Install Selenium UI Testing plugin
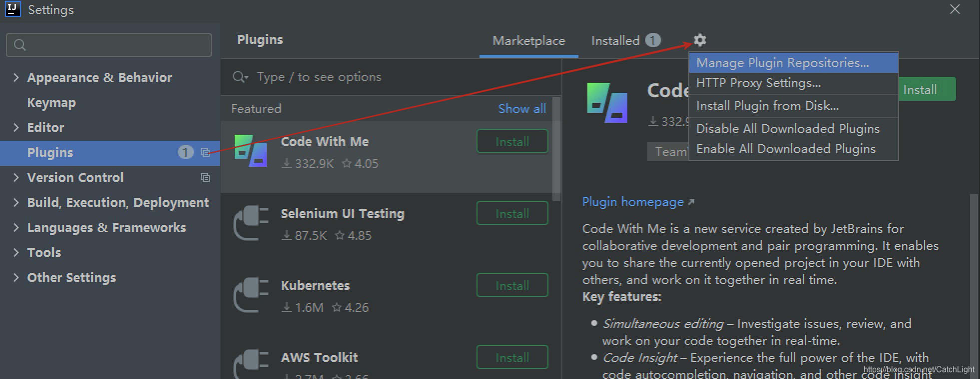The width and height of the screenshot is (980, 379). click(x=512, y=213)
